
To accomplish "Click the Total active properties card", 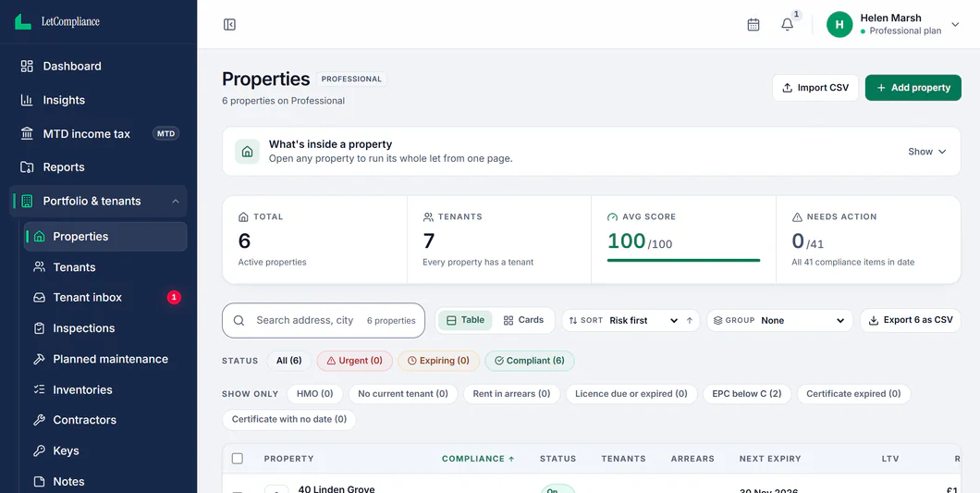I will (315, 240).
